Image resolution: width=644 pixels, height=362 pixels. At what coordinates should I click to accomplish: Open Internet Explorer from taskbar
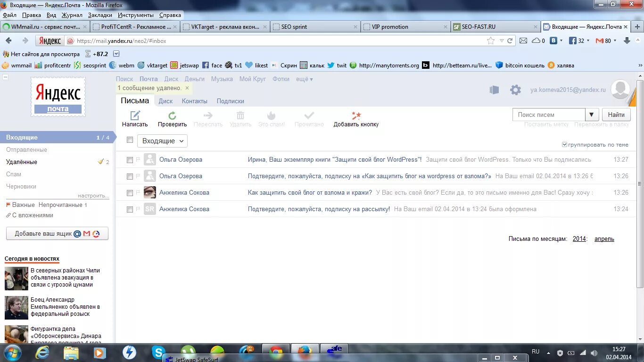[42, 353]
